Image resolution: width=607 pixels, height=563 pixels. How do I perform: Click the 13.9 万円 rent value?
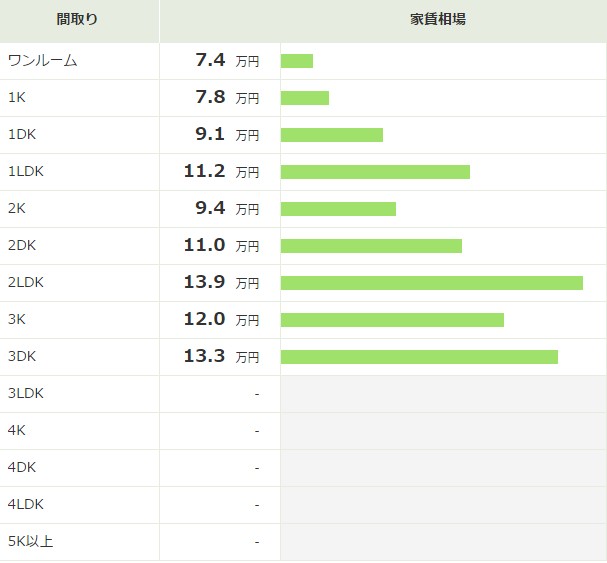coord(221,282)
